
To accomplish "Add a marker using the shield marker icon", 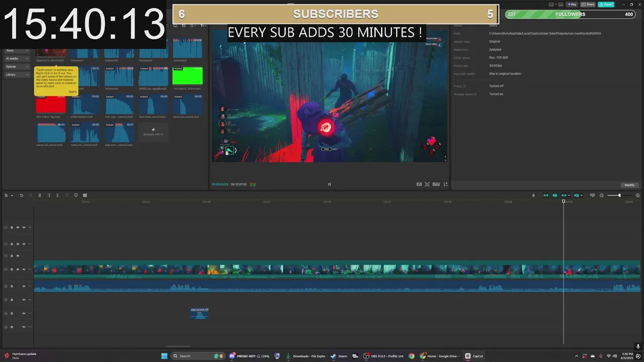I will click(x=76, y=195).
